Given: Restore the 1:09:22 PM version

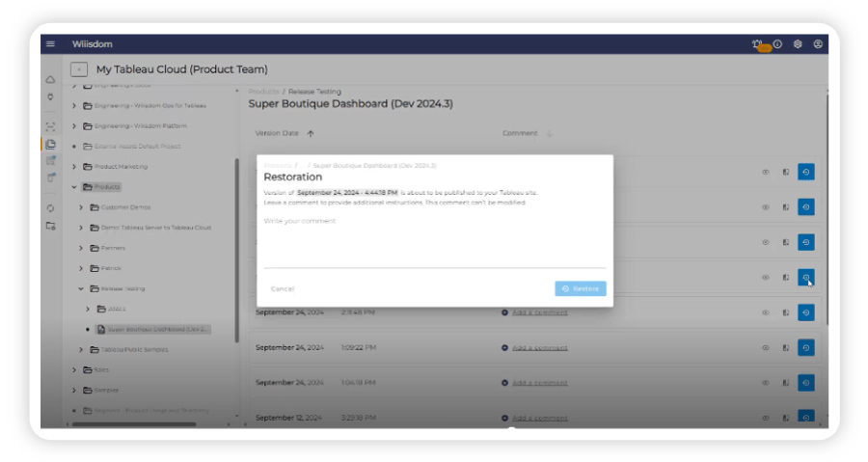Looking at the screenshot, I should [x=806, y=348].
